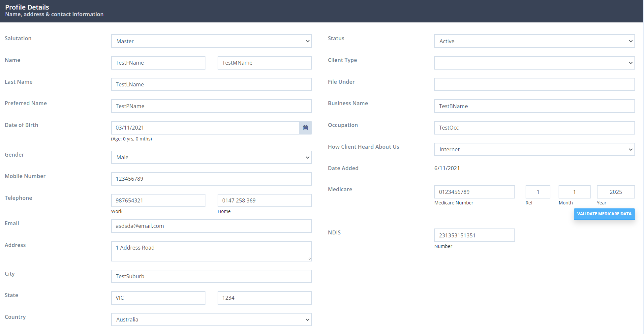Click the Mobile Number field
Image resolution: width=644 pixels, height=334 pixels.
tap(211, 179)
